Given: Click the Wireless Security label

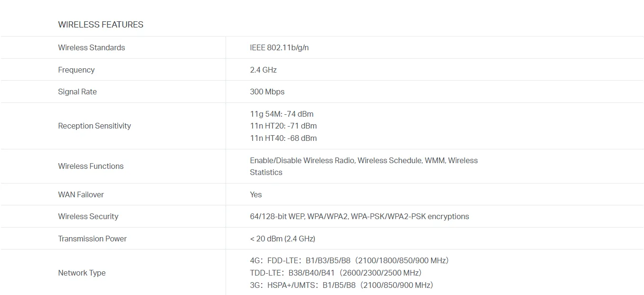Looking at the screenshot, I should click(88, 216).
